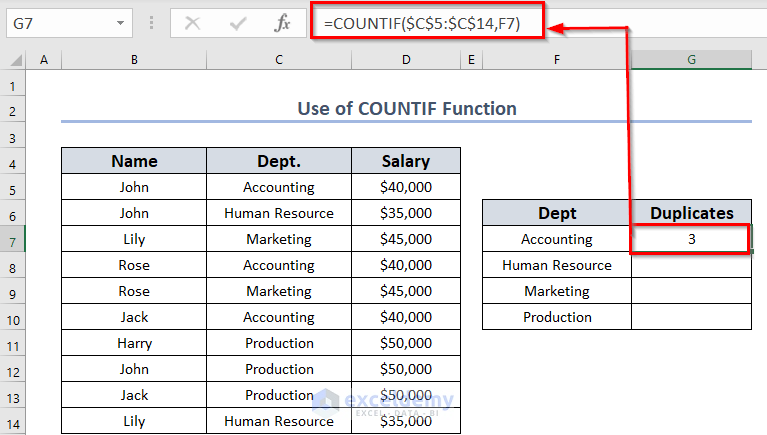Click the formula bar options dots
Screen dimensions: 767x435
coord(153,22)
